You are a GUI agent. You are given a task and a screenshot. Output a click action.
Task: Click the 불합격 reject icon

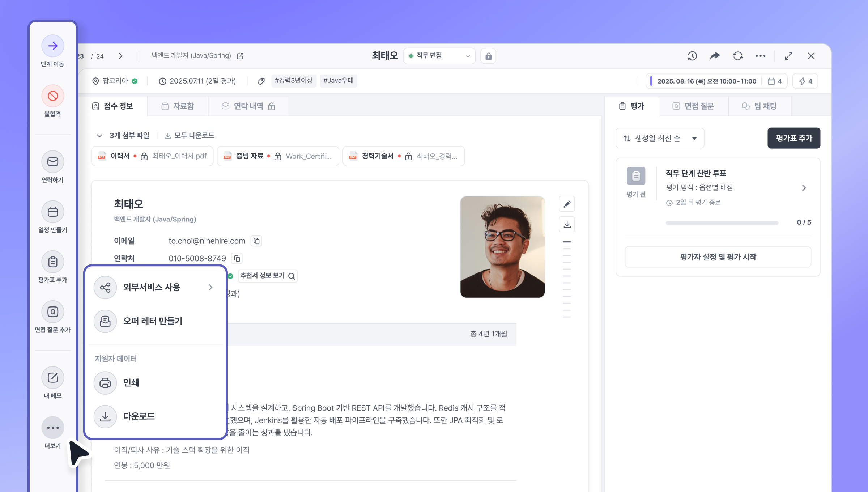(53, 96)
